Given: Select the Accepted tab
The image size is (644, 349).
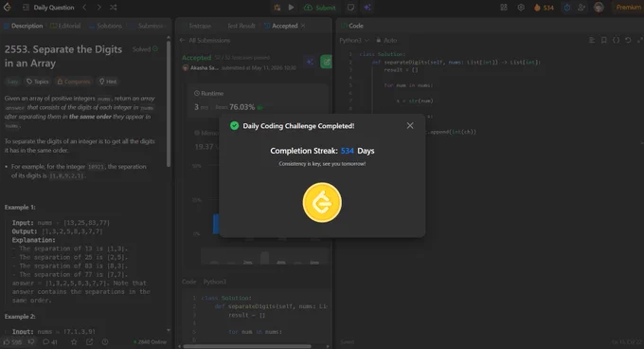Looking at the screenshot, I should 281,26.
